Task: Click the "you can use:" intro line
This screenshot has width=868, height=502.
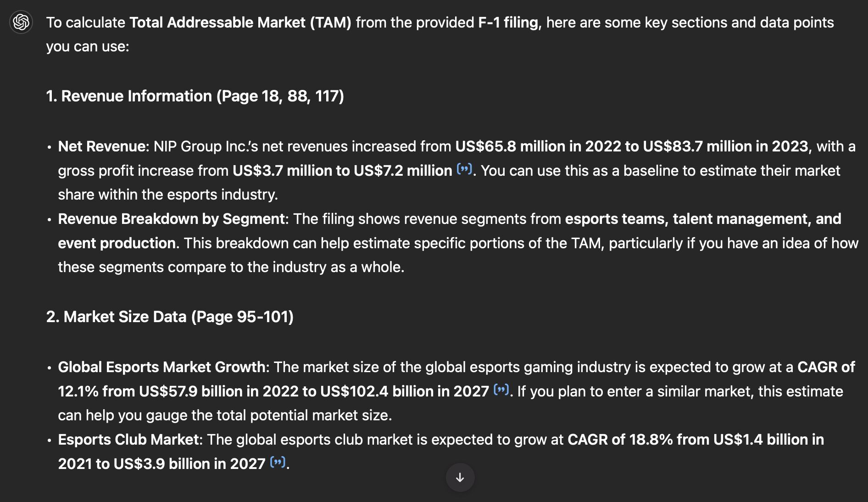Action: click(88, 46)
